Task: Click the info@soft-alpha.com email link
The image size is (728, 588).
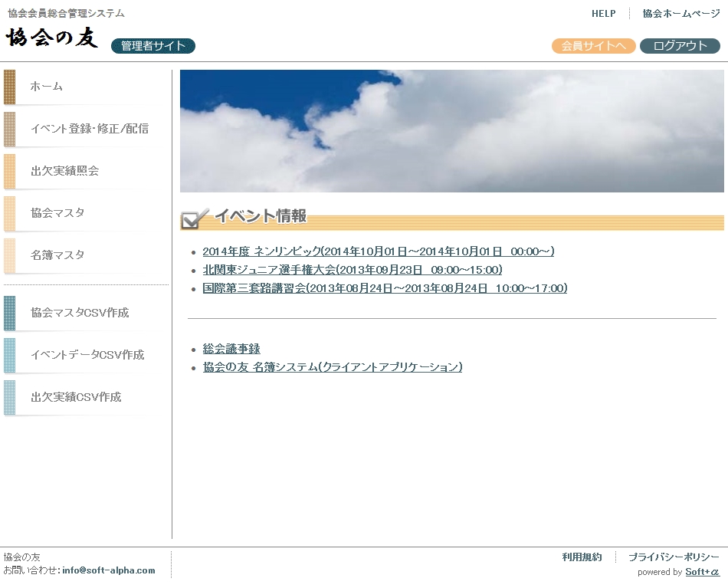Action: 109,570
